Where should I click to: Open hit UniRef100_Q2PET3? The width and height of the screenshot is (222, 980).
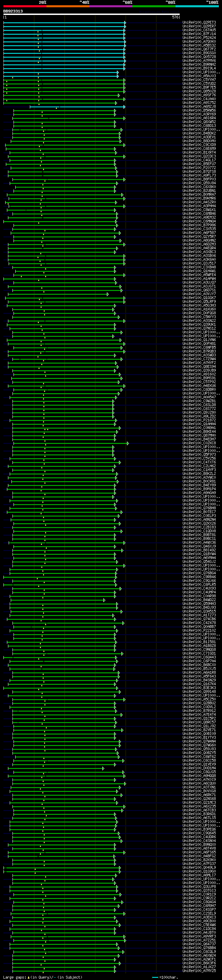click(199, 23)
